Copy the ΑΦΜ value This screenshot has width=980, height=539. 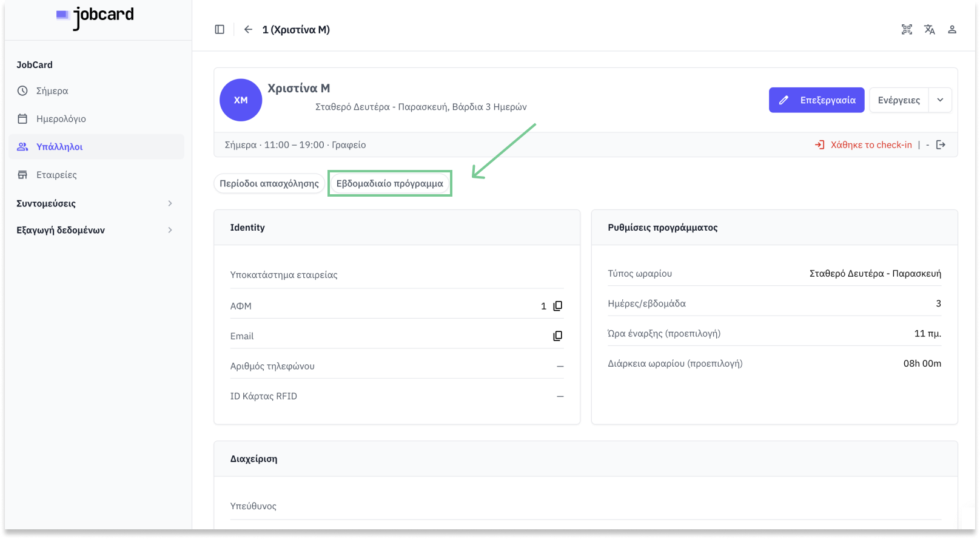[557, 306]
